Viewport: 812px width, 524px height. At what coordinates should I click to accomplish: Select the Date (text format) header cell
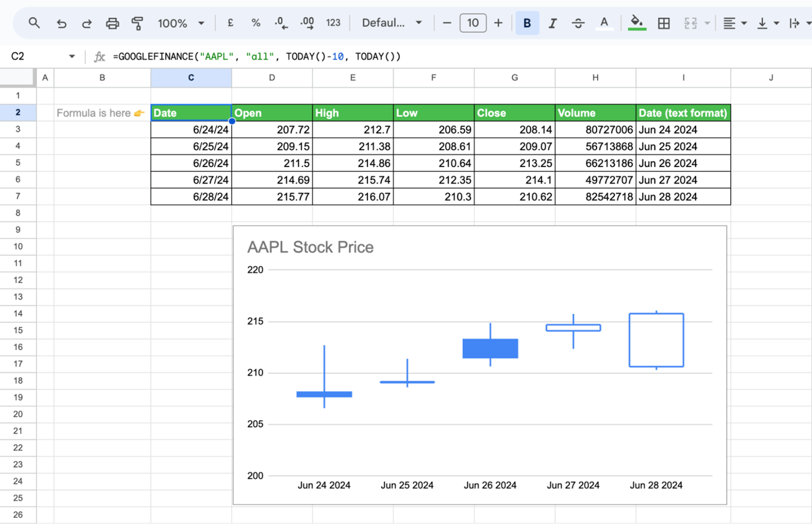point(683,113)
